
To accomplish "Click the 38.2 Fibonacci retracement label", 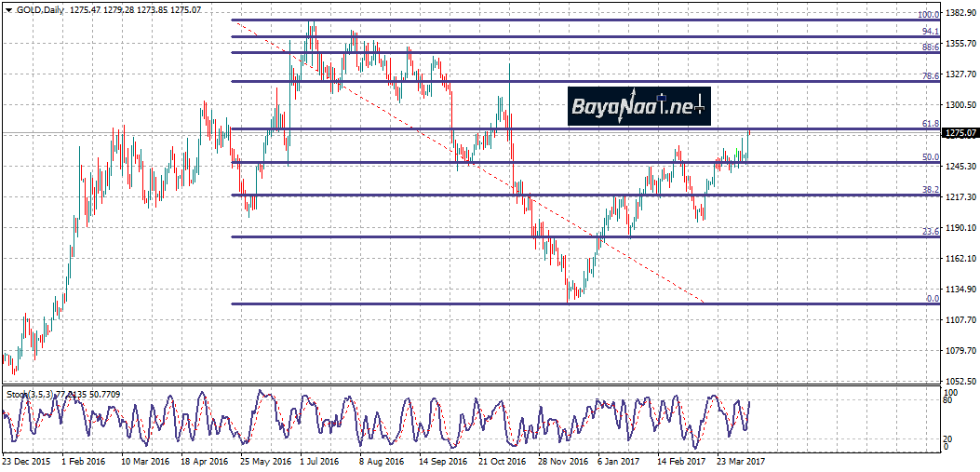I will tap(929, 190).
